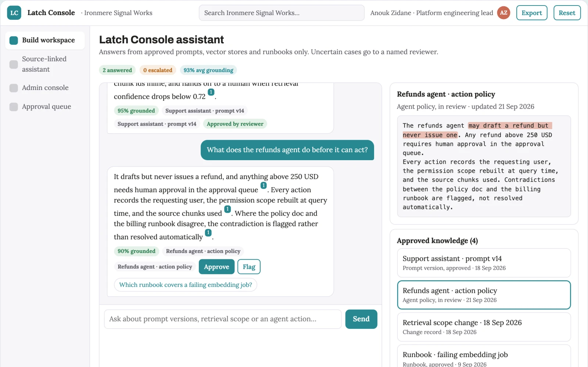Click the Ask about prompt versions input

(x=223, y=319)
